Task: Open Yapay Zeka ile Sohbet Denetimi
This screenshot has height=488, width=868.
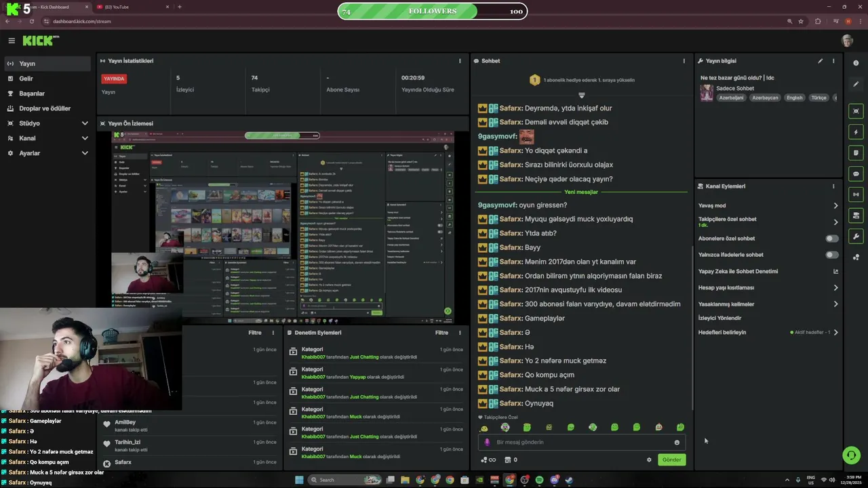Action: tap(768, 271)
